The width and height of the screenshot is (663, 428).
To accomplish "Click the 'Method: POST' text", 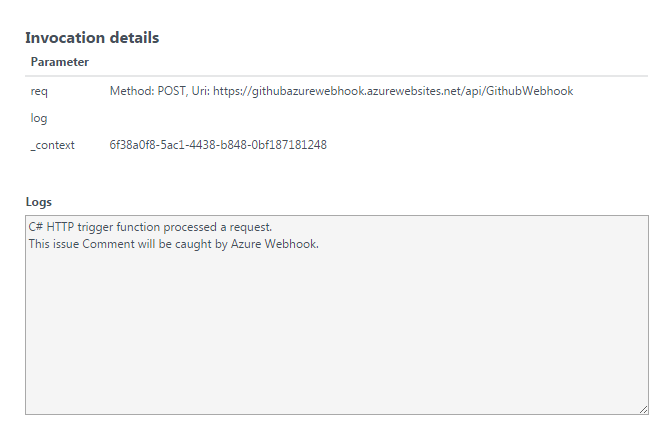I will [x=148, y=91].
